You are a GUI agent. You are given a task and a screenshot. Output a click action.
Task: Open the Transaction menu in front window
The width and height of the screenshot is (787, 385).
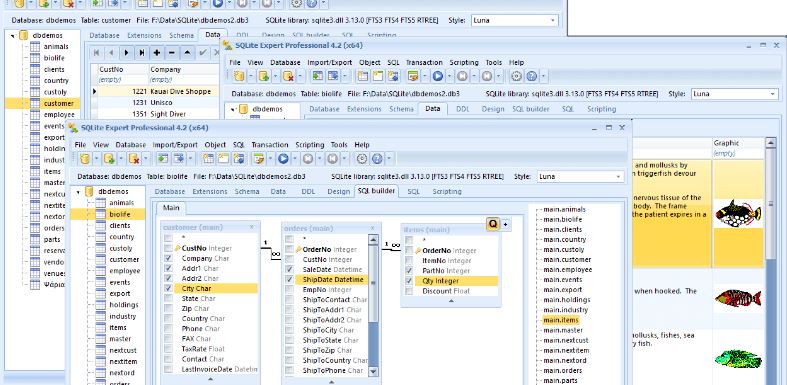click(x=270, y=145)
